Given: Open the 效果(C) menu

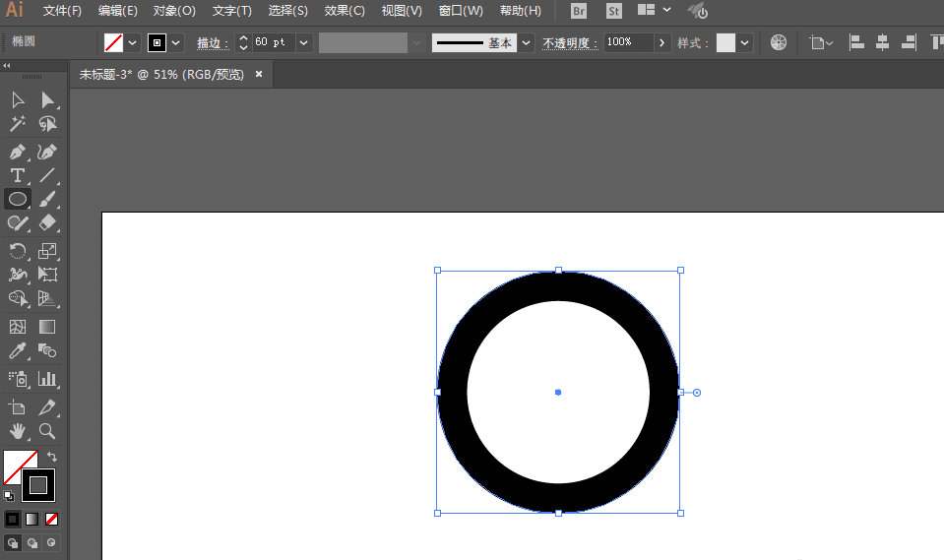Looking at the screenshot, I should click(345, 11).
